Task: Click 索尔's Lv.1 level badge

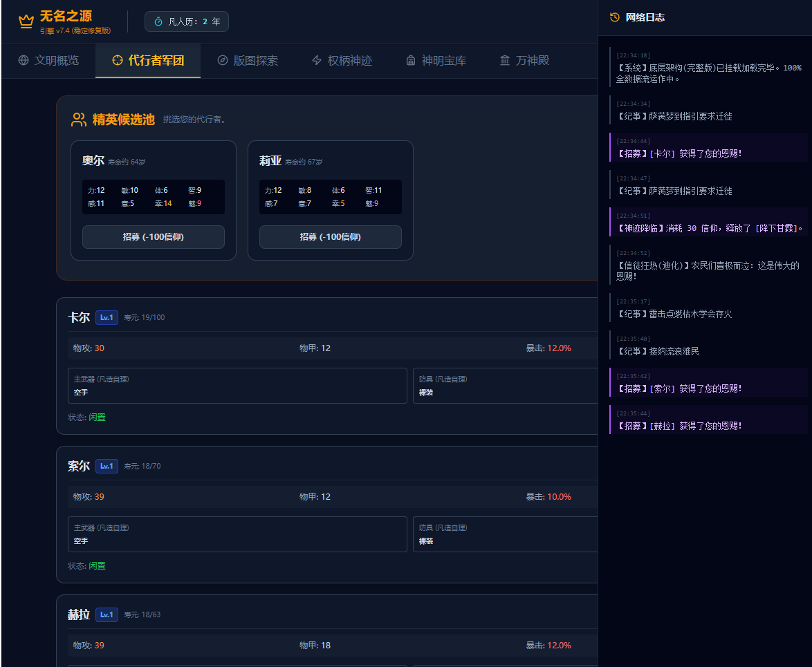Action: point(107,467)
